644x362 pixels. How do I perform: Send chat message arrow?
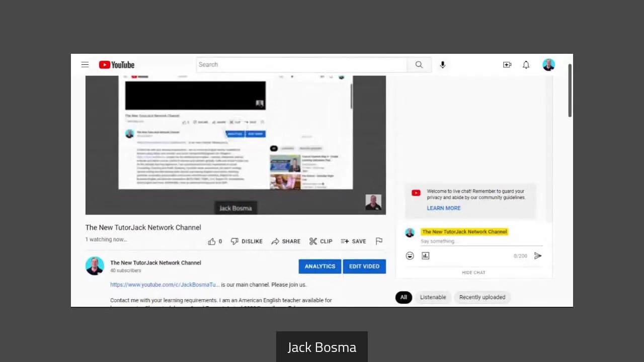pos(538,256)
